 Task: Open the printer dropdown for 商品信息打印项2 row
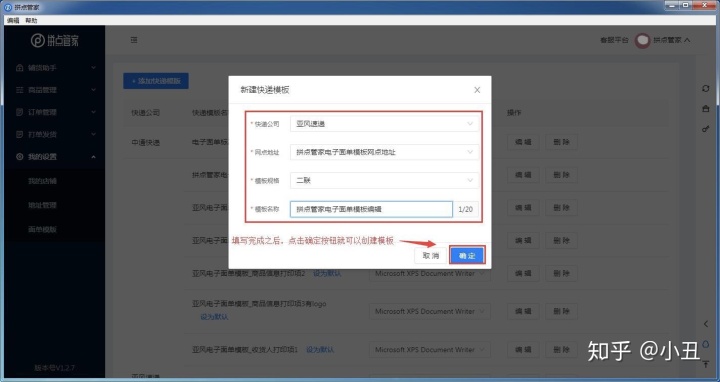(x=430, y=273)
